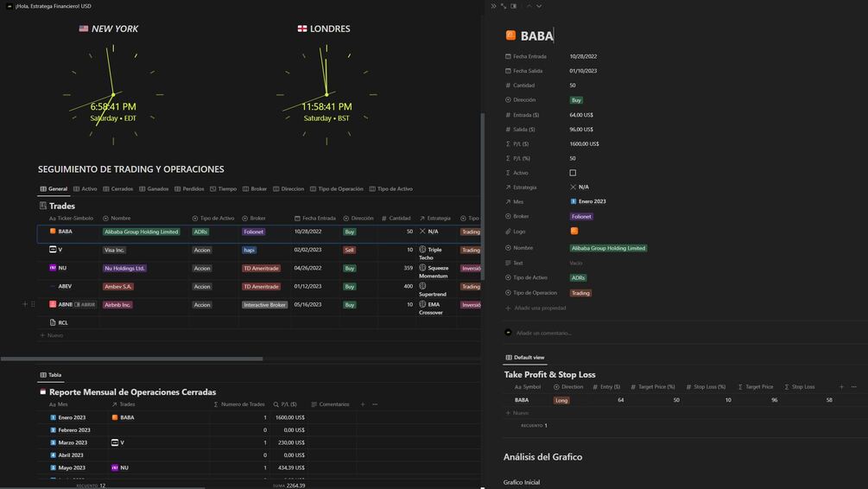Open more options for monthly report table
The height and width of the screenshot is (489, 868).
click(x=376, y=404)
